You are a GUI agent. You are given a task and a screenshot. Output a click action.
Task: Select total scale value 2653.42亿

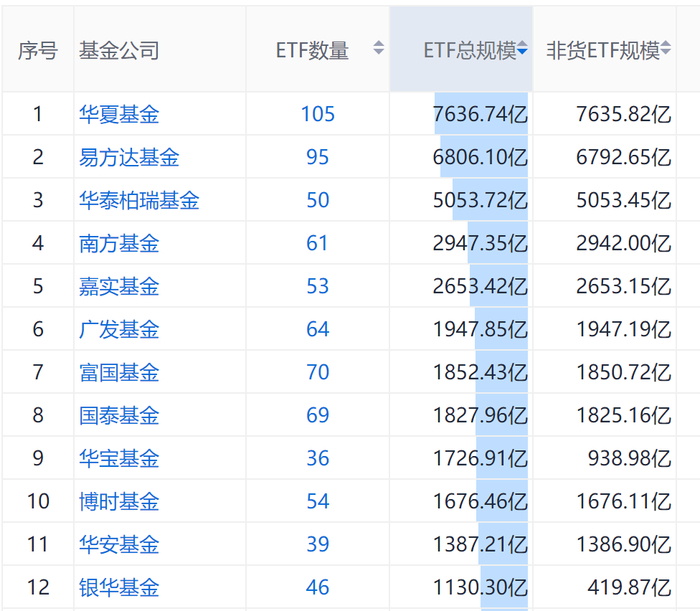tap(480, 286)
